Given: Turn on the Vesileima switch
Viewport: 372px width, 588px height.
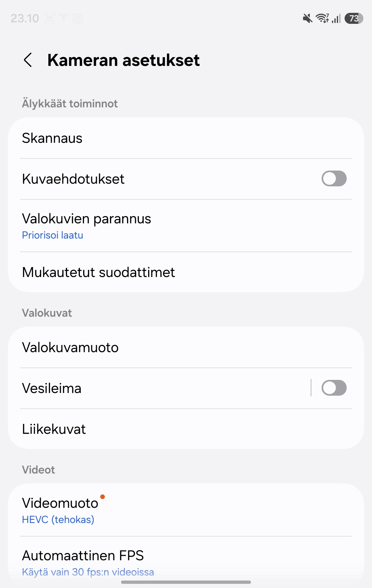Looking at the screenshot, I should click(334, 388).
